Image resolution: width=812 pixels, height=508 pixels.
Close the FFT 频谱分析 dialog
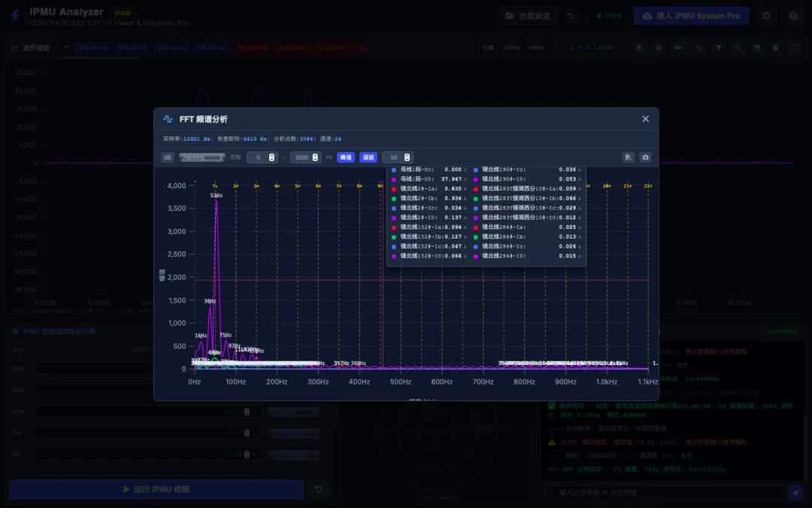coord(645,119)
